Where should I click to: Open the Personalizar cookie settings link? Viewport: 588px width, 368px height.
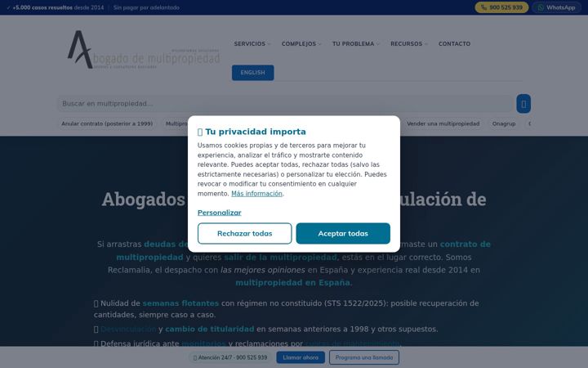point(220,213)
